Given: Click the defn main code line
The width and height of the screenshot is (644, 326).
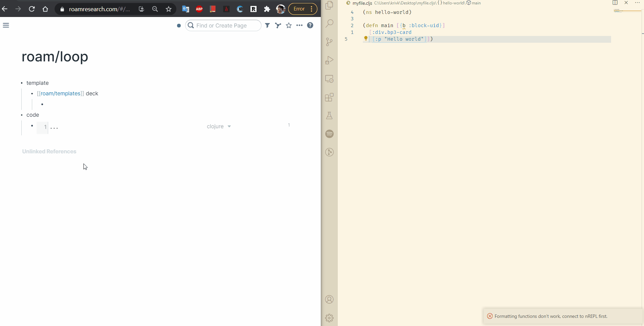Looking at the screenshot, I should click(x=404, y=25).
